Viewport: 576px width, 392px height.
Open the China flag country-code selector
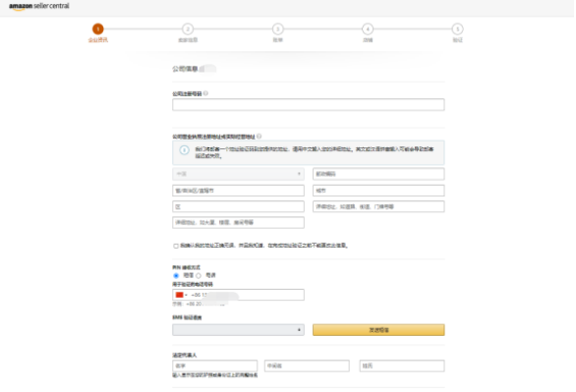tap(182, 295)
